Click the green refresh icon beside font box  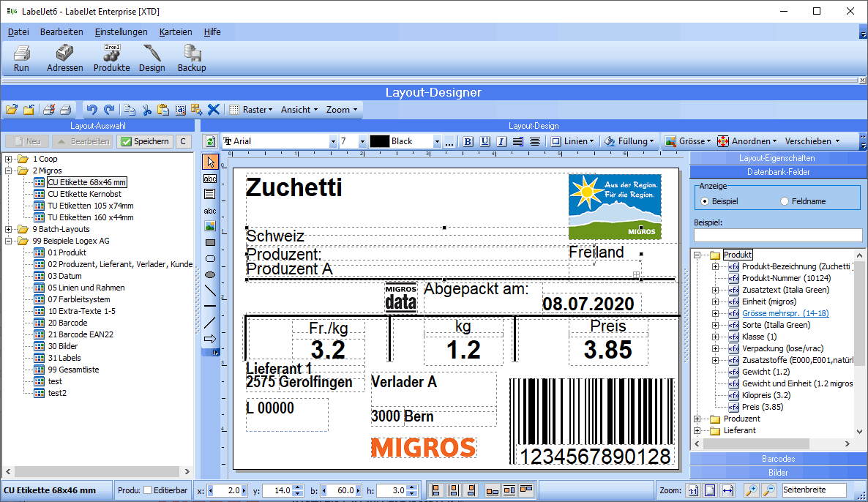210,141
